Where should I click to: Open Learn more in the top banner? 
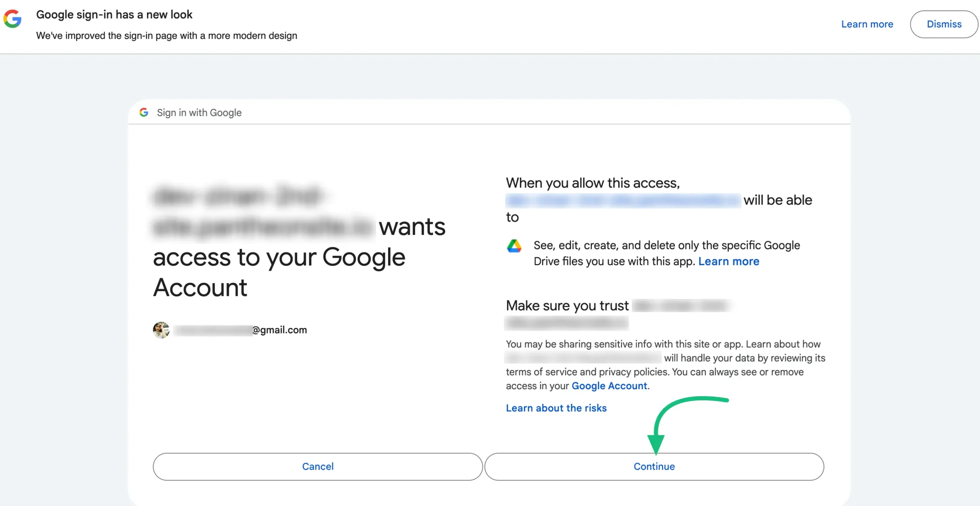(x=867, y=24)
